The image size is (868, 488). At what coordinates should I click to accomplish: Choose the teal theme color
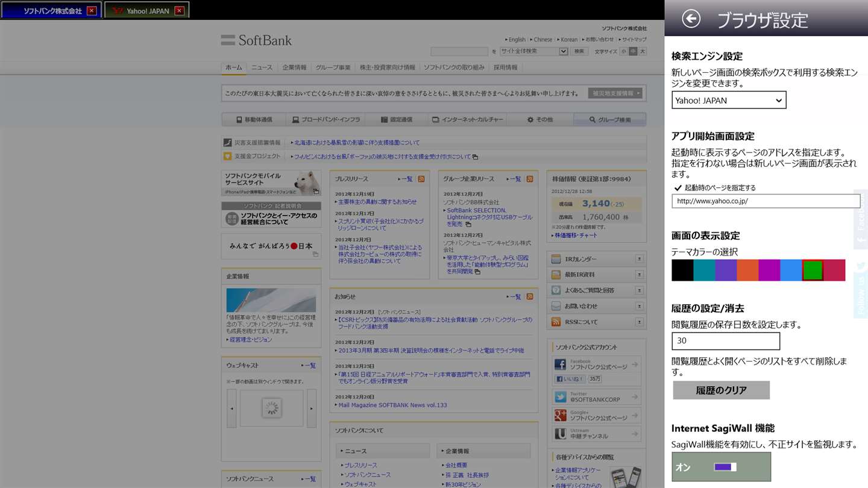pyautogui.click(x=704, y=270)
